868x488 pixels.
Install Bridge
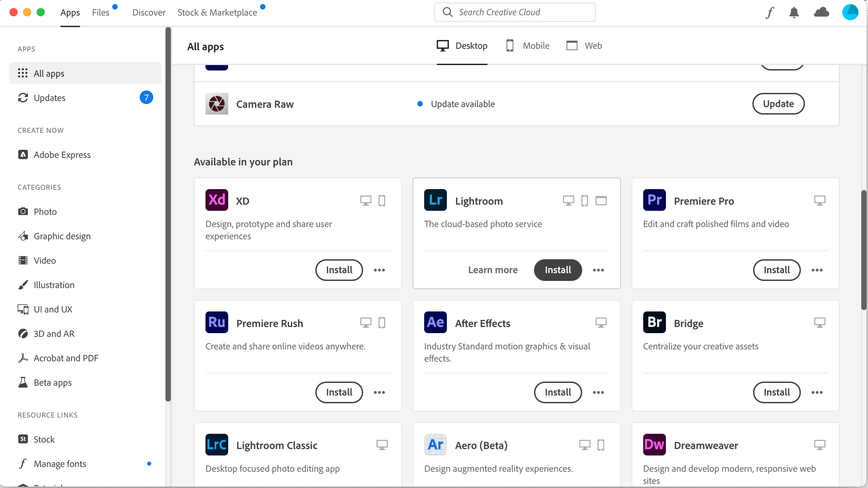(x=777, y=392)
